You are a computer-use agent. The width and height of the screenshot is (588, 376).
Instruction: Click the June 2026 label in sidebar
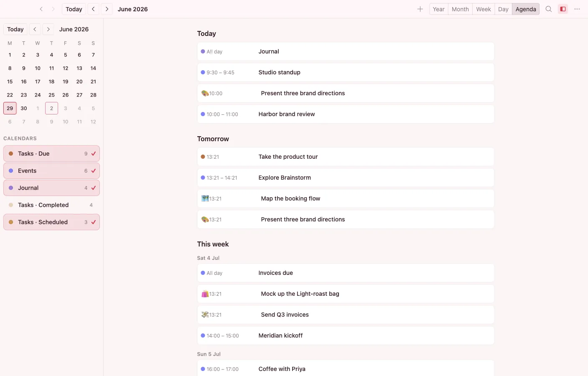(x=74, y=29)
